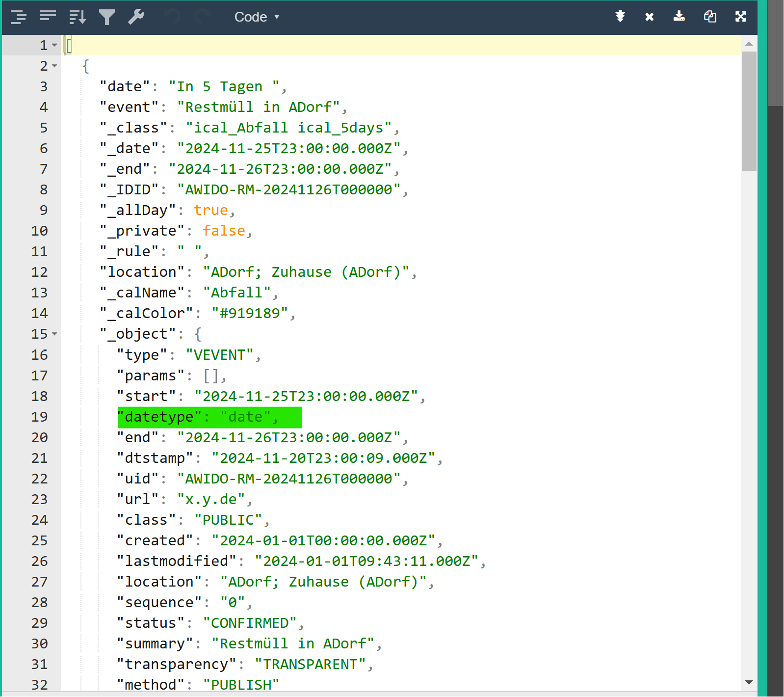This screenshot has height=697, width=784.
Task: Open the sort contents tool
Action: click(78, 17)
